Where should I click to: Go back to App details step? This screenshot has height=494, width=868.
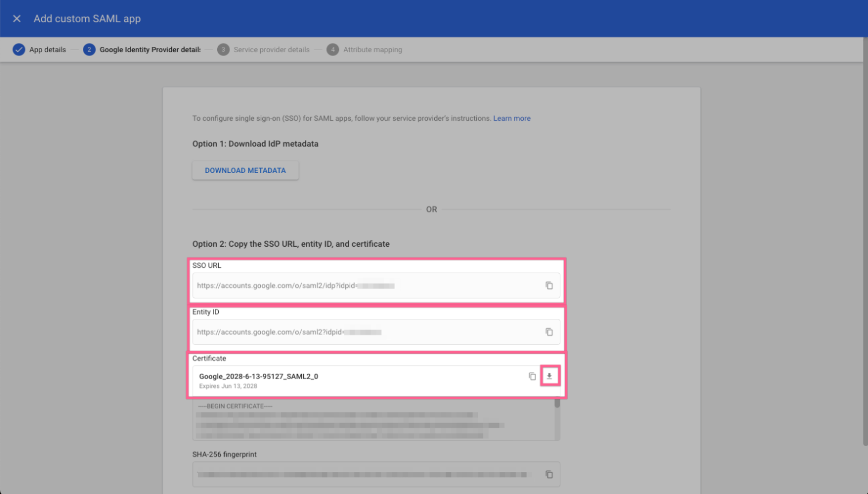39,50
